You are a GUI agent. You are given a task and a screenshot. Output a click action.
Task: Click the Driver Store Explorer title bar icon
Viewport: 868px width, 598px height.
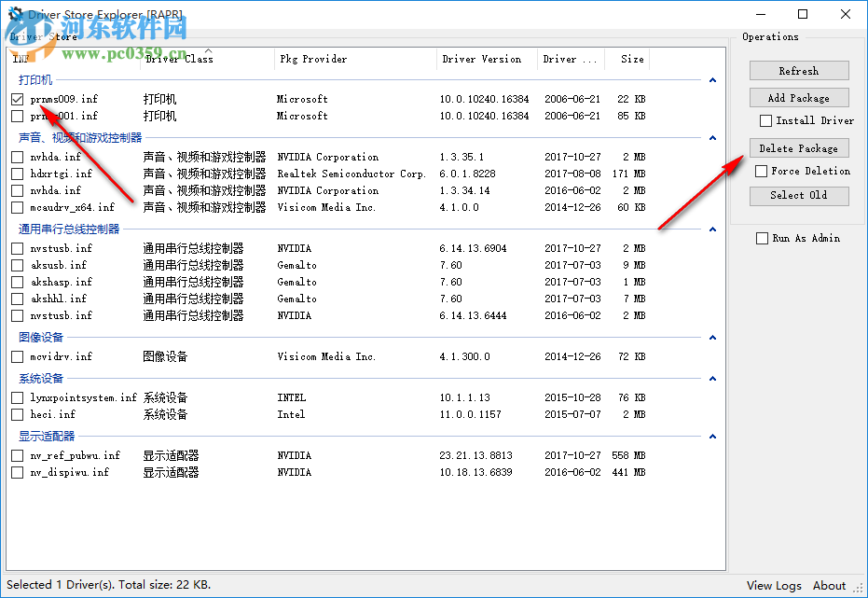tap(15, 15)
